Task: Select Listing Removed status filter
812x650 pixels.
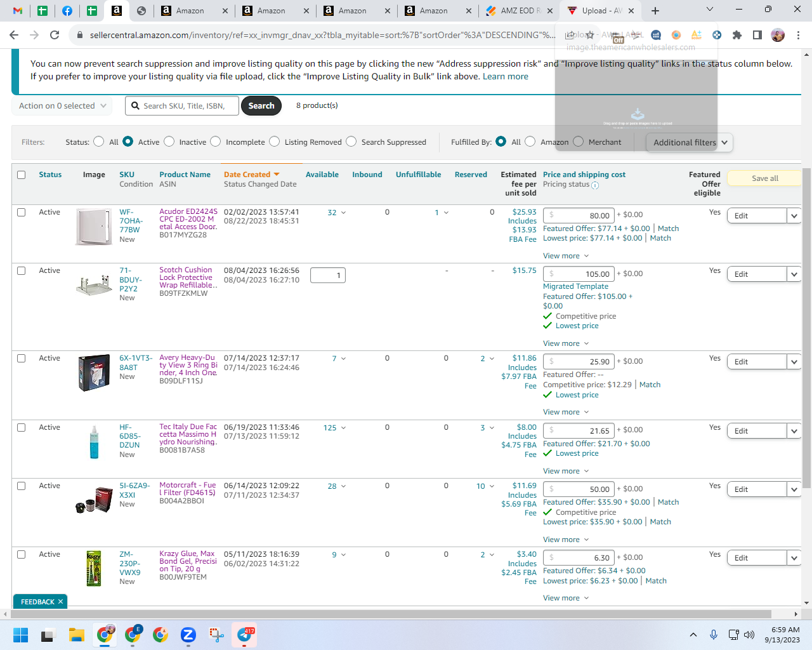Action: pos(275,142)
